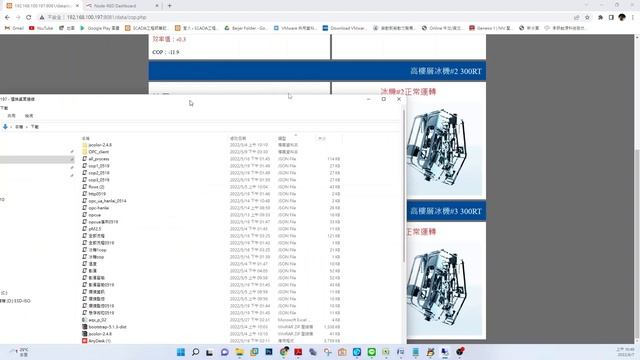Select the all_process JSON file
640x360 pixels.
[99, 159]
